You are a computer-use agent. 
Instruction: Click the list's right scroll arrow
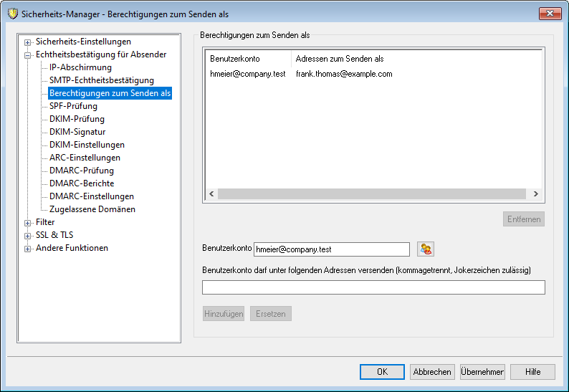pyautogui.click(x=534, y=193)
